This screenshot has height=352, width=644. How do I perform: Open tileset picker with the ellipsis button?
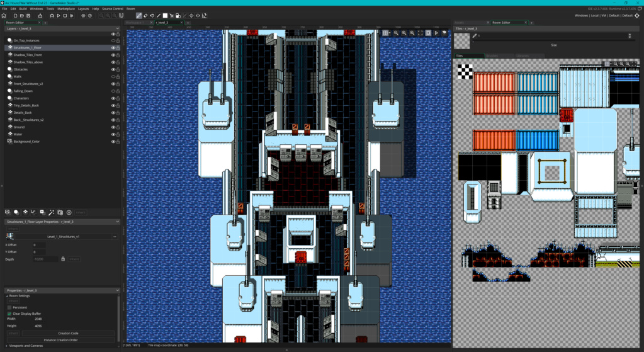point(115,237)
